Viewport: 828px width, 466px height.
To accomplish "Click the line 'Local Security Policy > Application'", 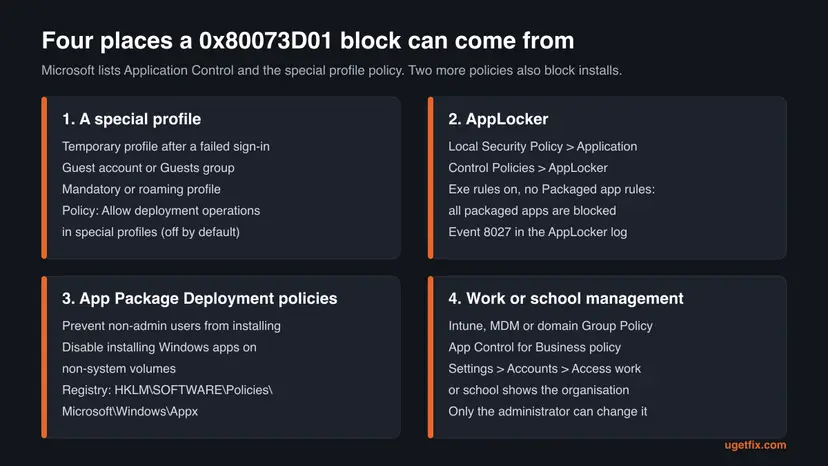I will 543,146.
